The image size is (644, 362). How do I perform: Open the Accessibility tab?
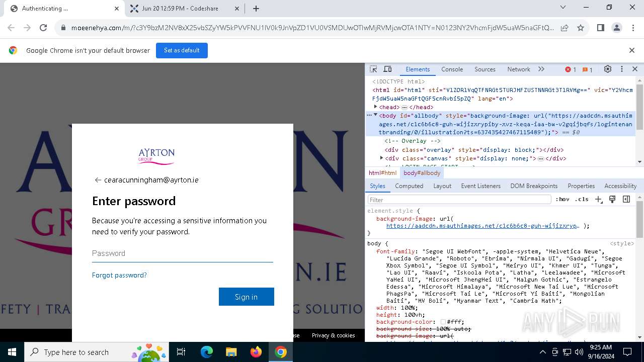[x=620, y=186]
